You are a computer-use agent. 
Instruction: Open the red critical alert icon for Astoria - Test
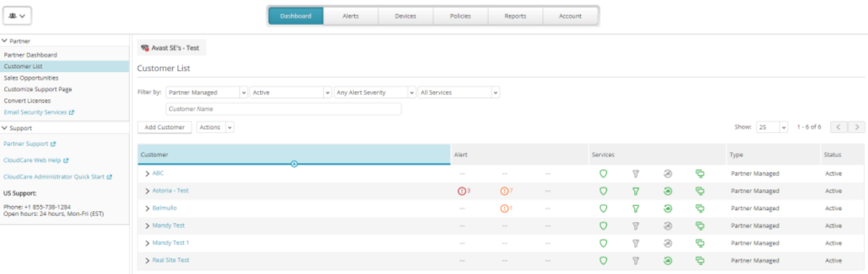463,191
